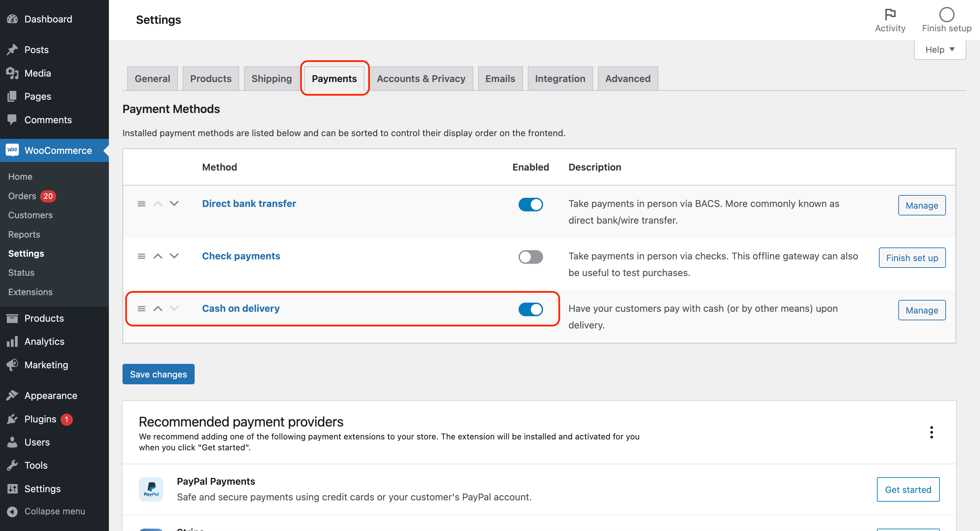Viewport: 980px width, 531px height.
Task: Click Finish set up for Check payments
Action: point(912,258)
